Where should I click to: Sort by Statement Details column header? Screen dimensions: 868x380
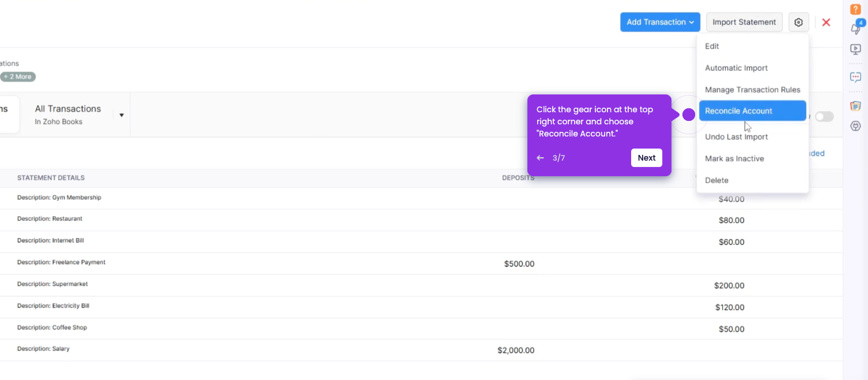pyautogui.click(x=51, y=178)
